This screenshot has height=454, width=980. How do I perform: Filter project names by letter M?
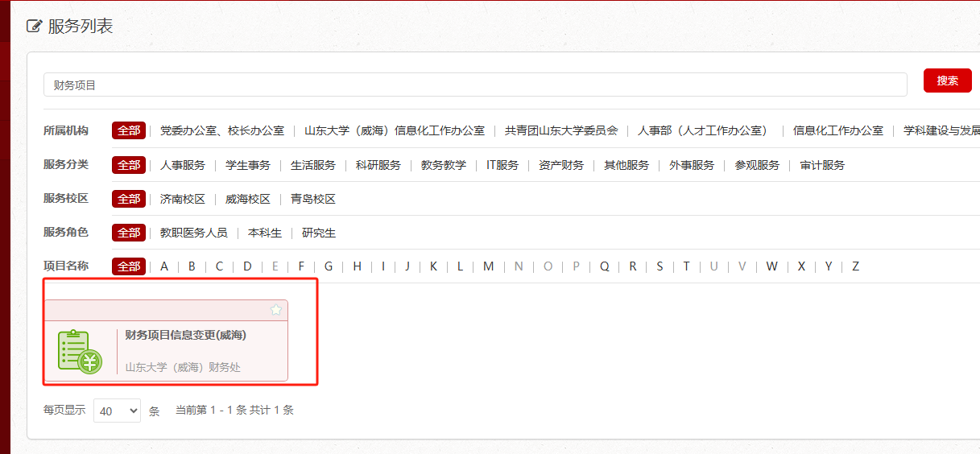[488, 266]
